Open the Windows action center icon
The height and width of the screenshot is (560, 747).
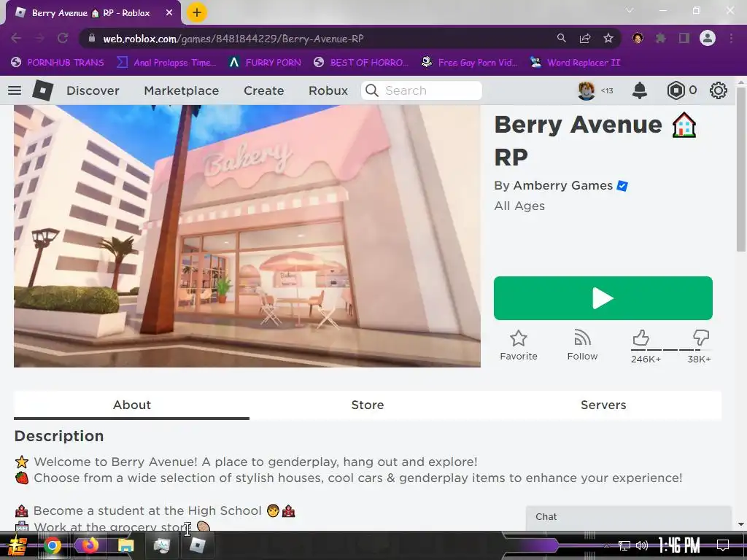[x=723, y=545]
